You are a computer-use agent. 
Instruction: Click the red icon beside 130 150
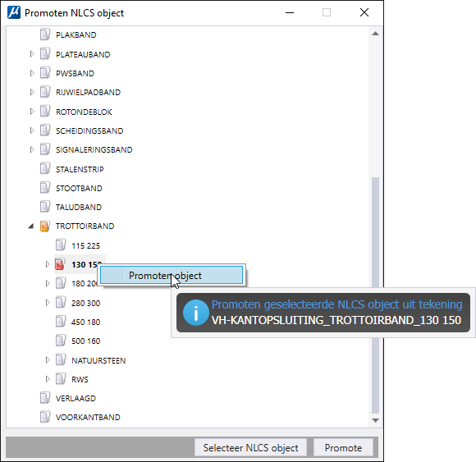click(60, 264)
